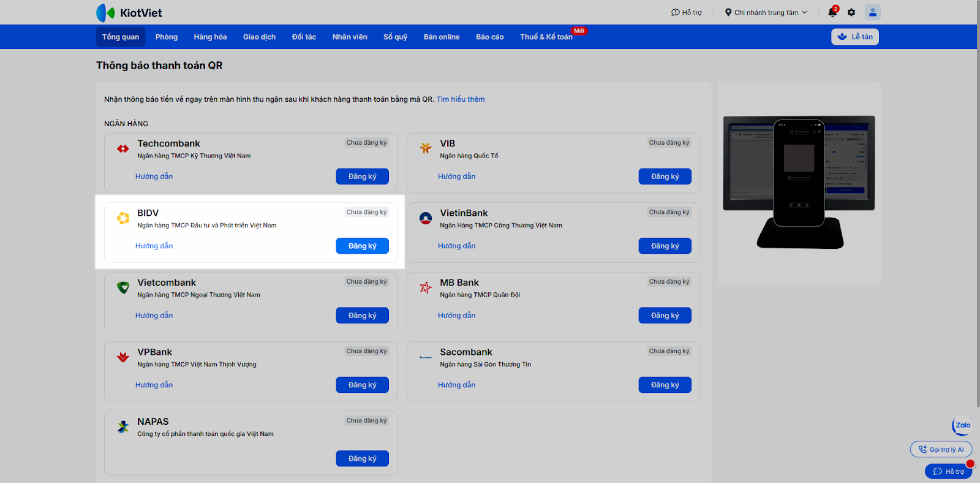Open the Báo cáo menu
The width and height of the screenshot is (980, 483).
490,37
